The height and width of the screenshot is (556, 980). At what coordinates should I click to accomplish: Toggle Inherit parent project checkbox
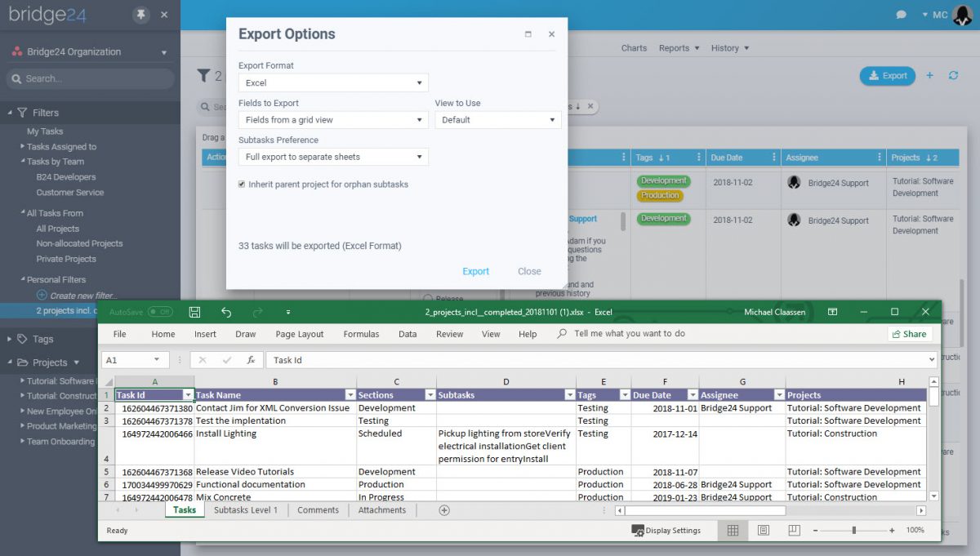tap(242, 185)
